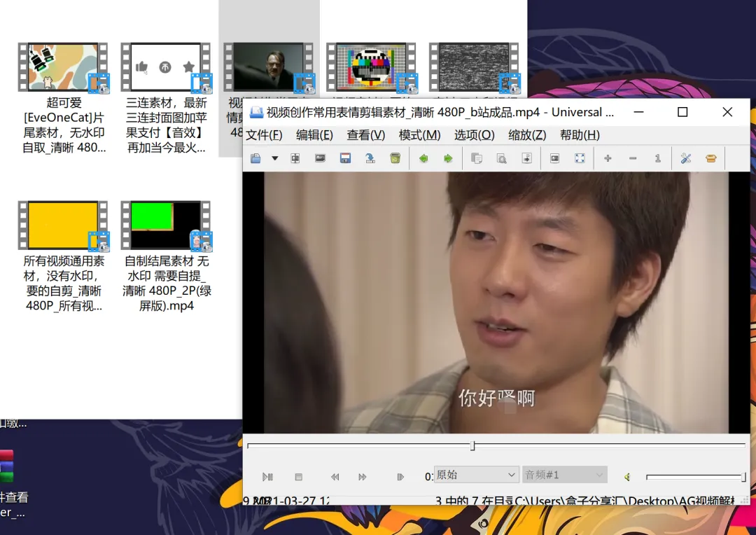Go to next file with green right arrow
This screenshot has width=756, height=535.
[x=448, y=159]
